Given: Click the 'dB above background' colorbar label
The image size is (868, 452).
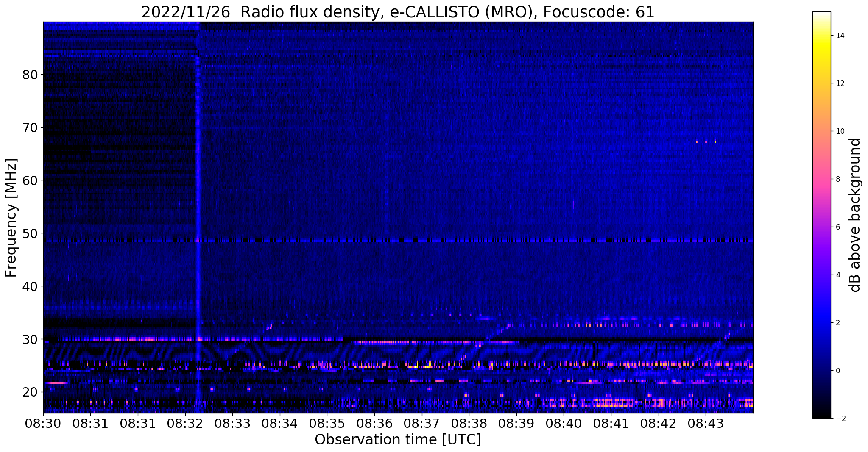Looking at the screenshot, I should 855,215.
